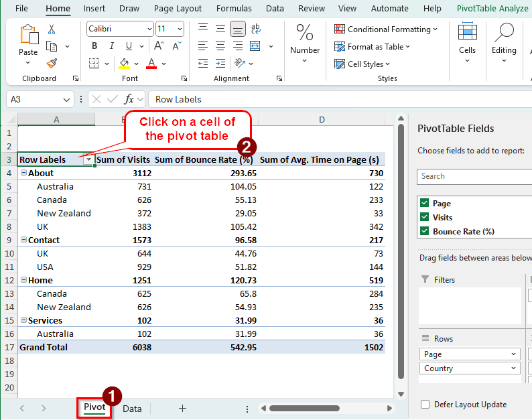Uncheck the Visits field checkbox
The image size is (532, 420).
point(423,217)
